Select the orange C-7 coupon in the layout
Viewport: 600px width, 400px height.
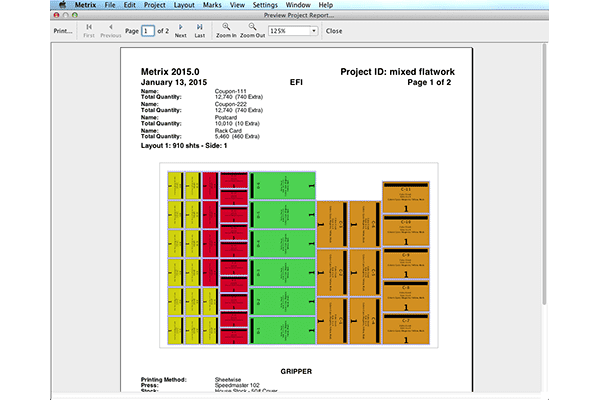pyautogui.click(x=406, y=329)
